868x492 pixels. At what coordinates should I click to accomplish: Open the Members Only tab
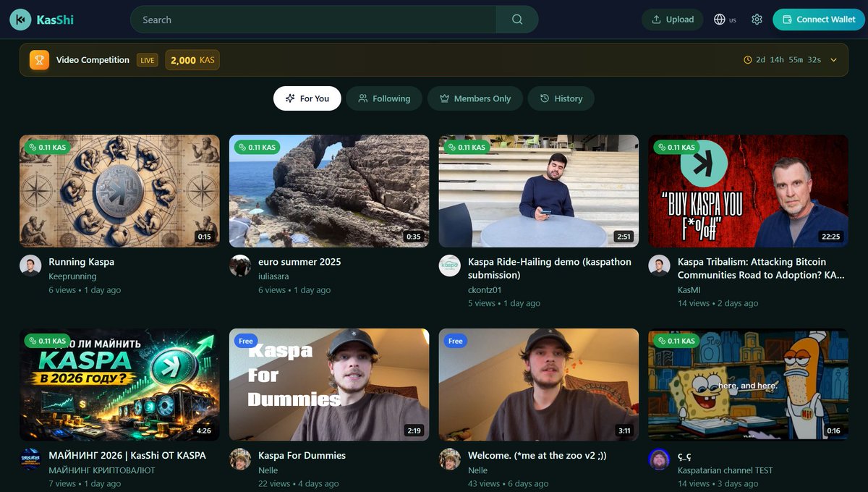475,98
